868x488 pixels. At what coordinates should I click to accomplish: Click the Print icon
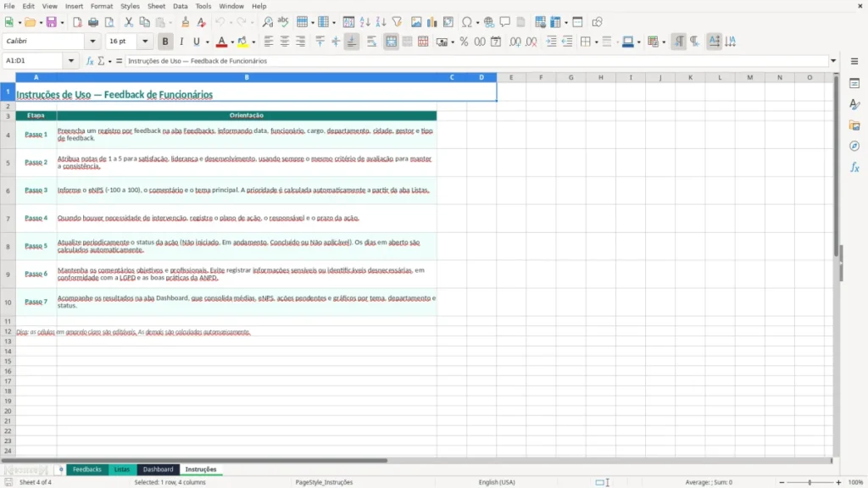[93, 22]
